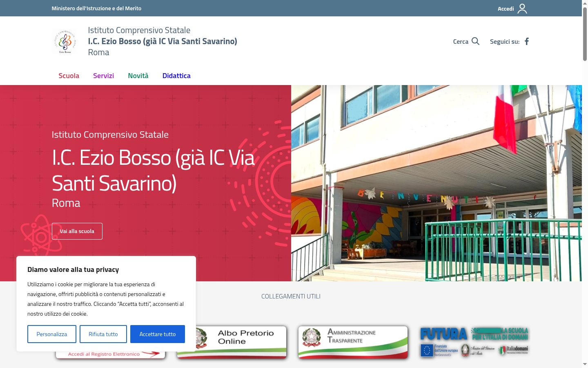
Task: Reject cookies with Rifiuta tutto
Action: point(103,334)
